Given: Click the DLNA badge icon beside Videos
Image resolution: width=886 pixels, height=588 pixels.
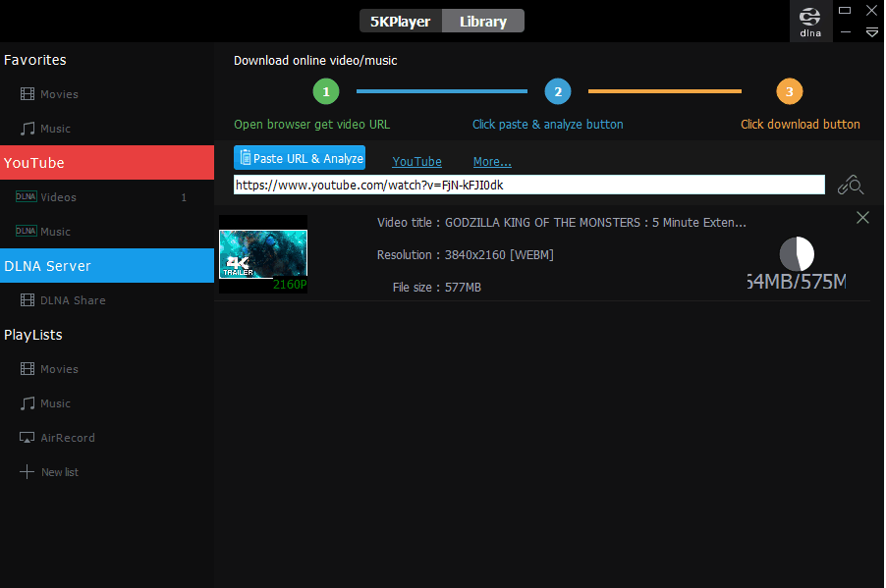Looking at the screenshot, I should 26,196.
